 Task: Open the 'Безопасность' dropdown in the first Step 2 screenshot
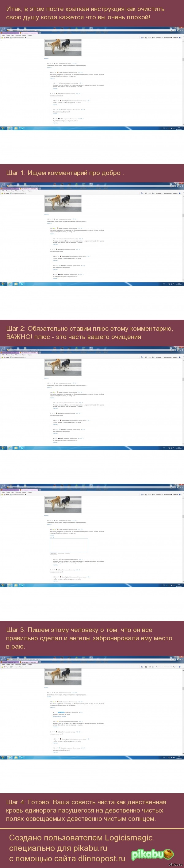click(x=167, y=357)
